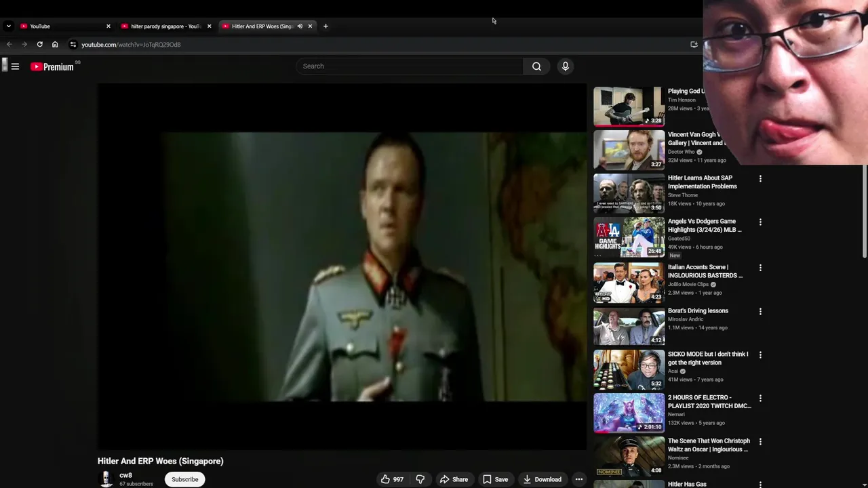The image size is (868, 488).
Task: Click the video player to pause
Action: tap(342, 266)
